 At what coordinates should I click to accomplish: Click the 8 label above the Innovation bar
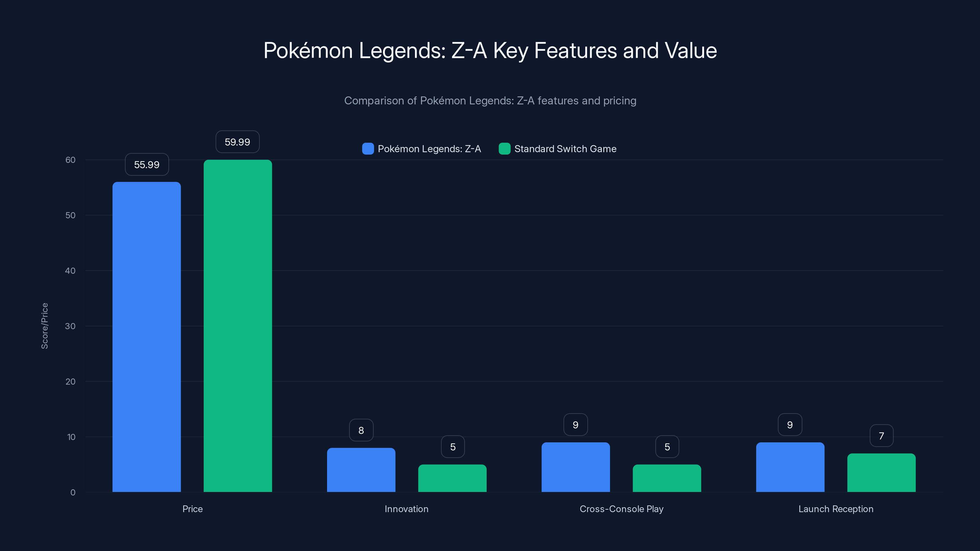click(x=361, y=430)
